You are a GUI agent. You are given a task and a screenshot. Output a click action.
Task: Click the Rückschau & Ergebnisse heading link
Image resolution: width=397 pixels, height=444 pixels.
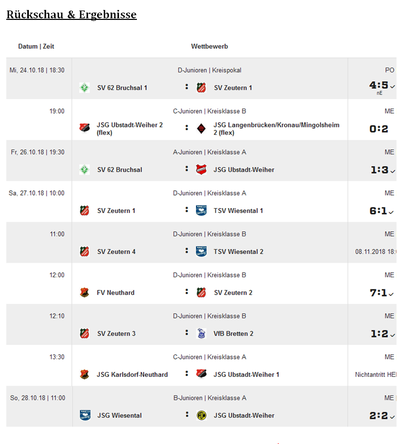pos(71,15)
